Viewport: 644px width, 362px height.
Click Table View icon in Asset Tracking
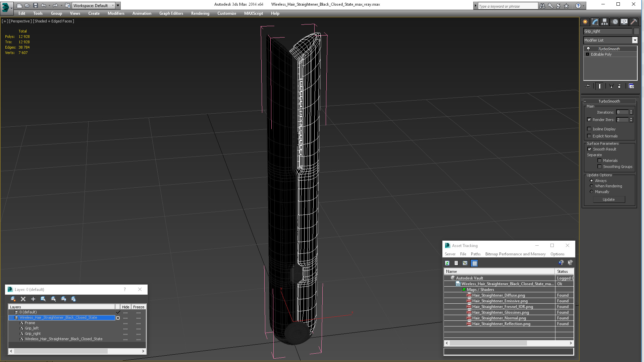click(474, 263)
